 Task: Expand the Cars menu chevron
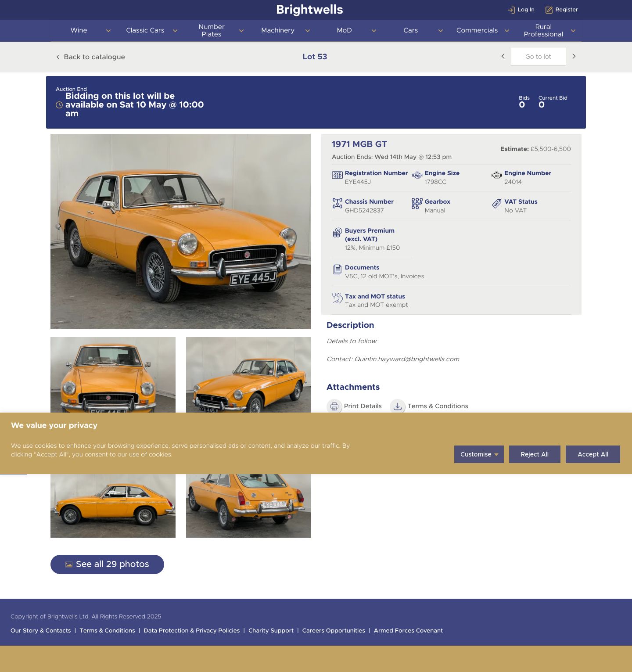[440, 31]
